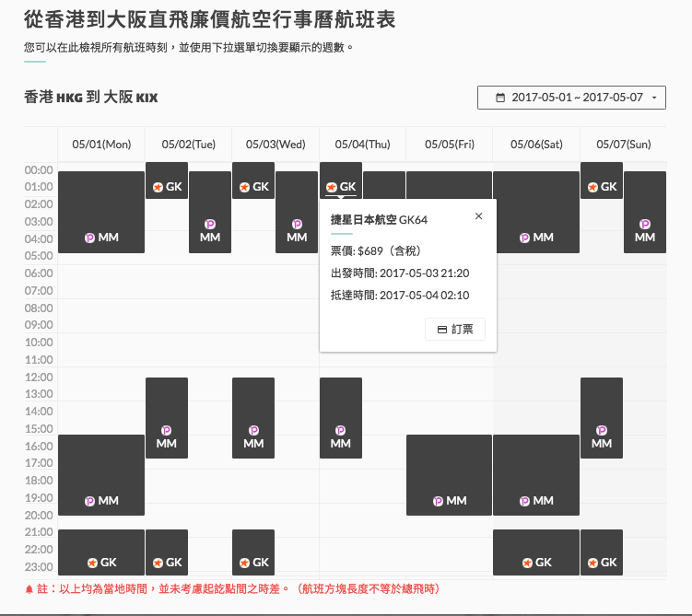Image resolution: width=692 pixels, height=616 pixels.
Task: Select Tuesday midday MM flight block
Action: click(x=167, y=418)
